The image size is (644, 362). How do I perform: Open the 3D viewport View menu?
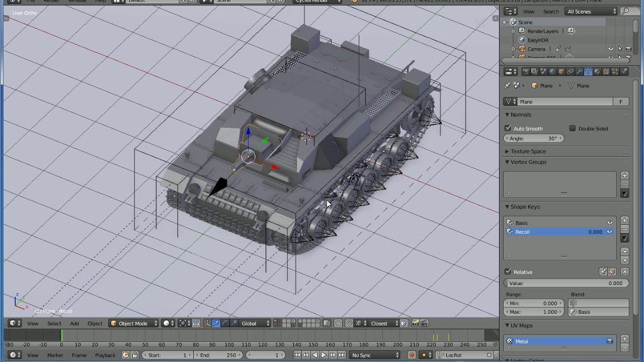tap(33, 323)
